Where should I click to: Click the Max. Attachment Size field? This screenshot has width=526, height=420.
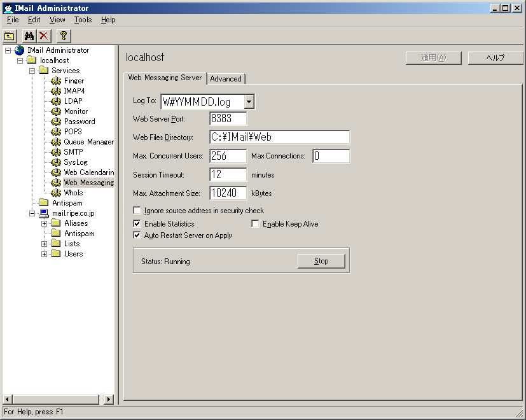coord(228,193)
